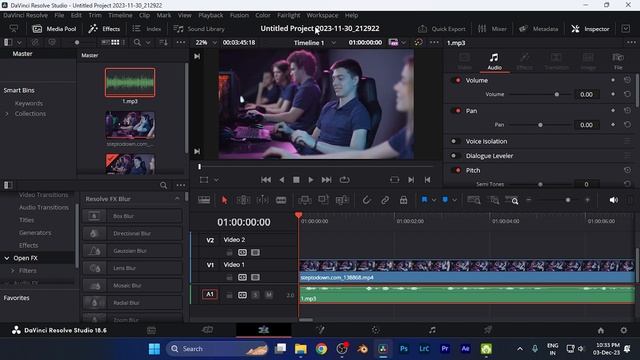Click the Insert Clip tool
The height and width of the screenshot is (360, 640).
pyautogui.click(x=304, y=200)
